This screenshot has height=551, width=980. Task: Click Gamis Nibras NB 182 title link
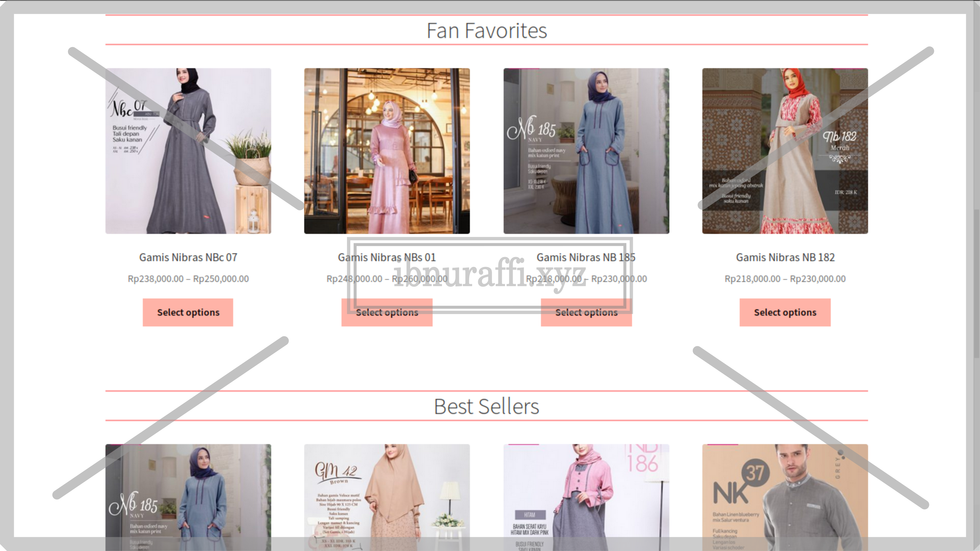(x=785, y=257)
